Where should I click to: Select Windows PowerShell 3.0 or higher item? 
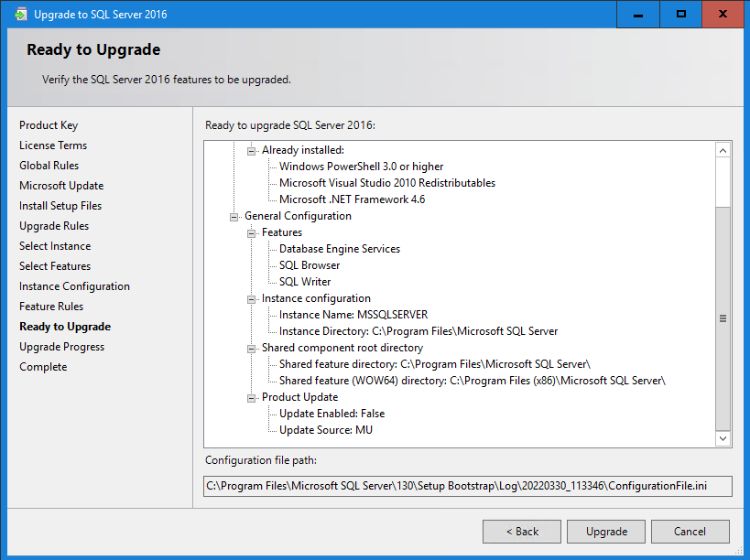tap(361, 167)
